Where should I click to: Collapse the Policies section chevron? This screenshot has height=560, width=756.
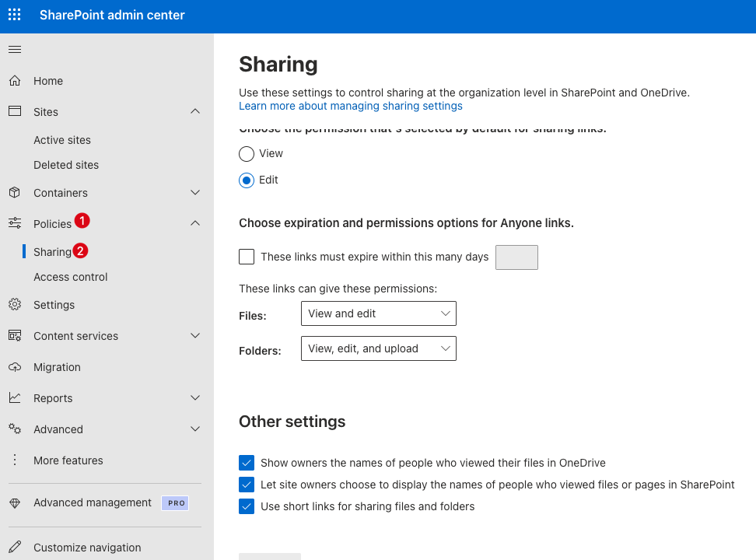195,223
